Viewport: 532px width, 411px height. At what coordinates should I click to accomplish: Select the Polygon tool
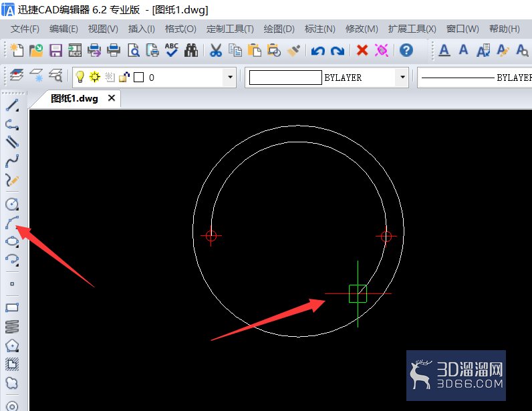12,346
